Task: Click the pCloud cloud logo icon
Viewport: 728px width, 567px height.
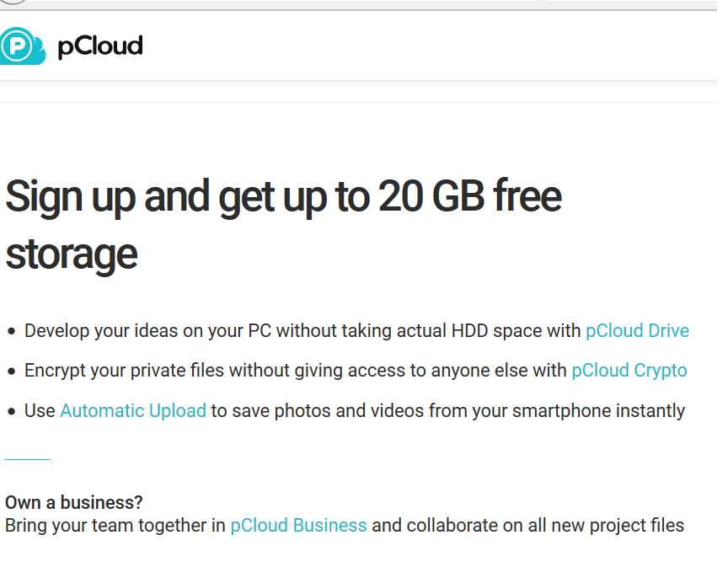Action: click(22, 46)
